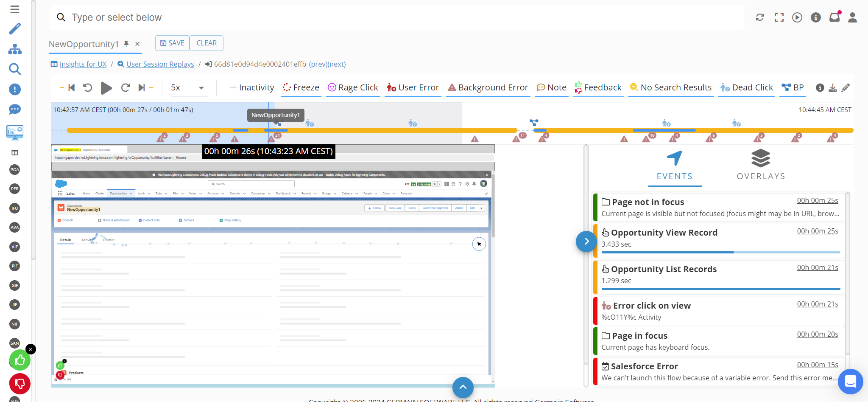
Task: Play the session replay
Action: coord(106,88)
